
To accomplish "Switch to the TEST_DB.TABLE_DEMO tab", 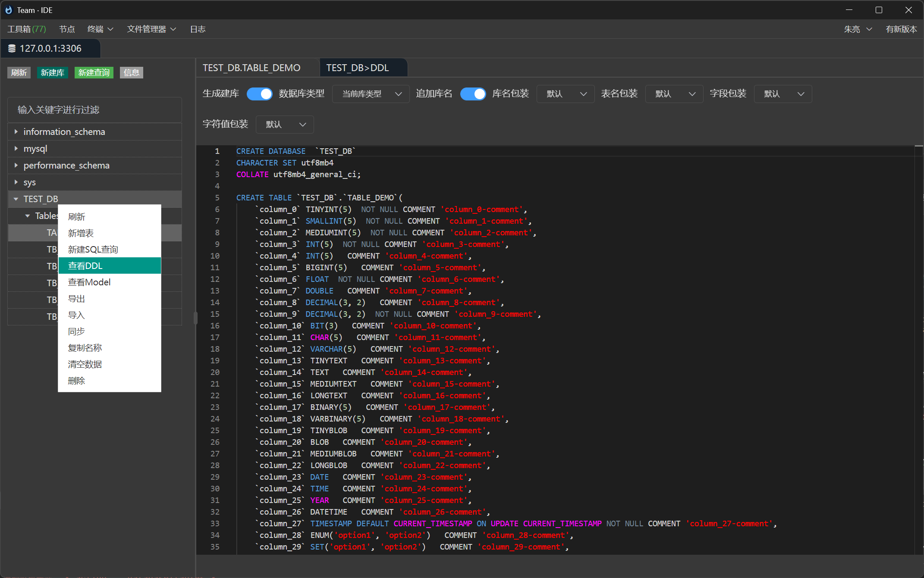I will click(x=251, y=68).
